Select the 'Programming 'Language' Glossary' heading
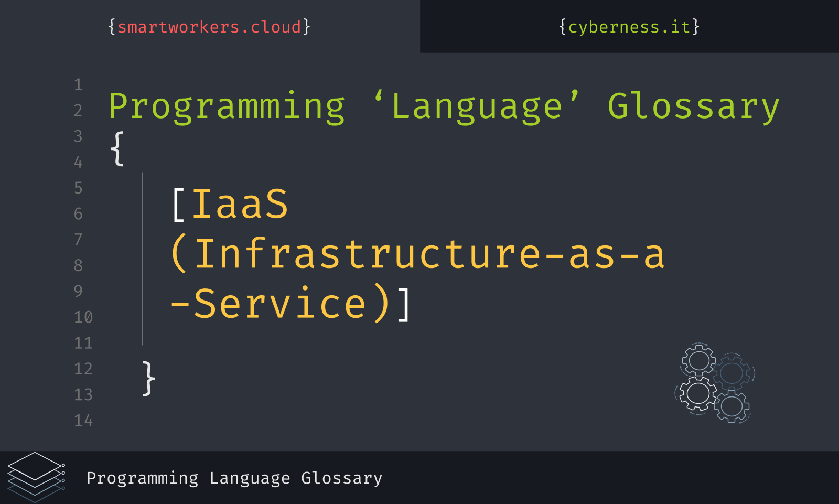The width and height of the screenshot is (839, 504). click(444, 107)
